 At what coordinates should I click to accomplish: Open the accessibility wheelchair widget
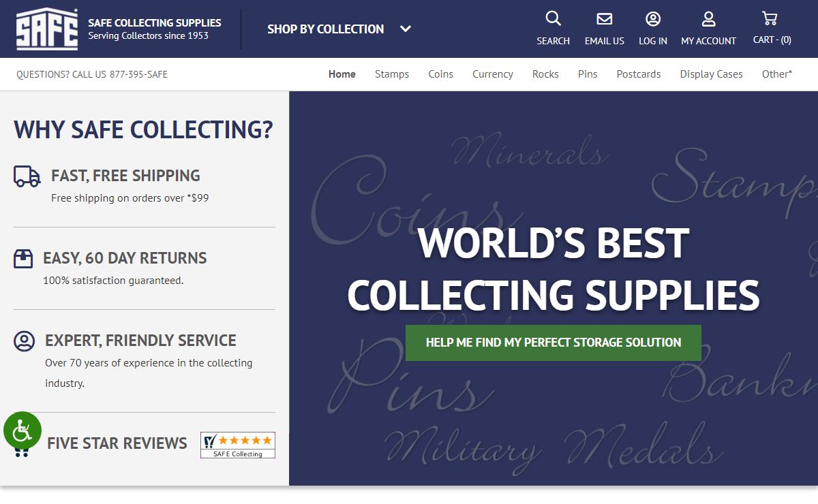coord(22,430)
